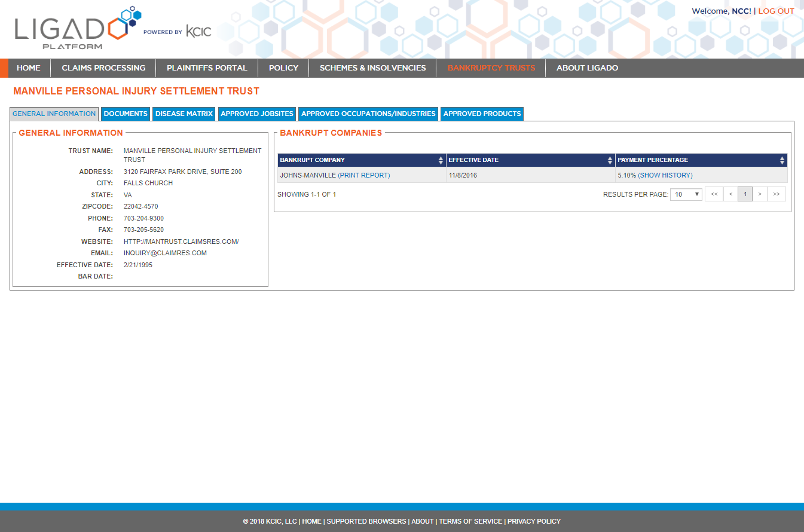The height and width of the screenshot is (532, 804).
Task: Click the KCIC powered-by logo
Action: point(198,32)
